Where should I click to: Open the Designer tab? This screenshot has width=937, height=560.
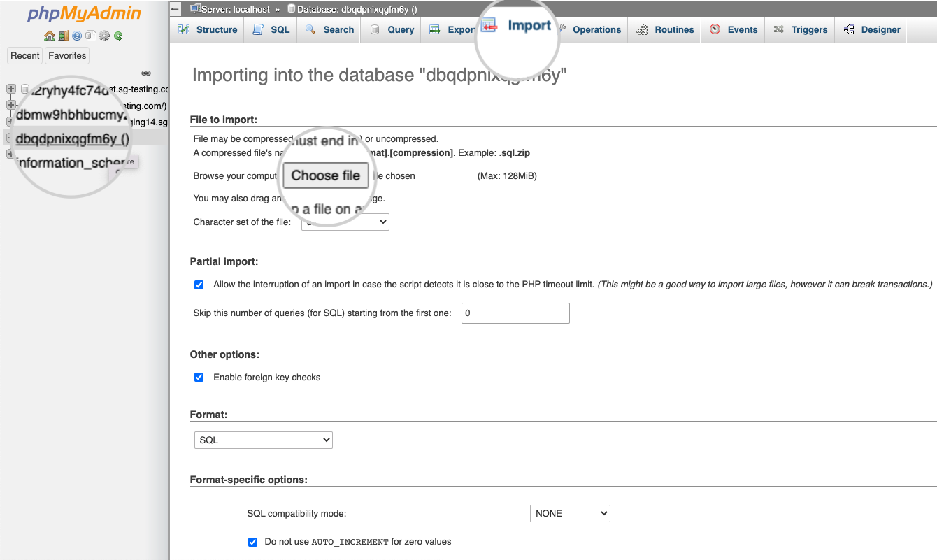coord(871,30)
